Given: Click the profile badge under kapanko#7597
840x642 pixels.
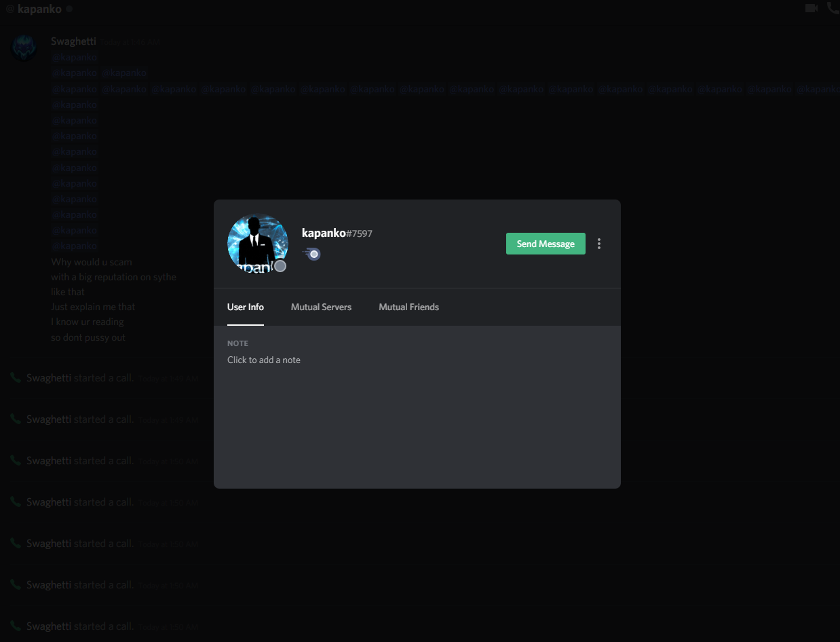Looking at the screenshot, I should tap(311, 254).
